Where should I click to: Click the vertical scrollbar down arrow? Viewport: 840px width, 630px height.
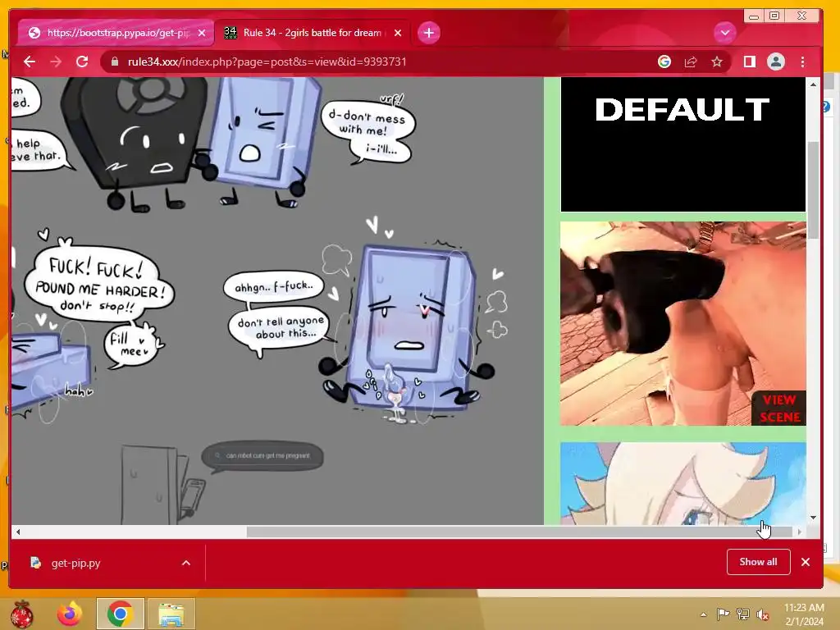click(813, 518)
